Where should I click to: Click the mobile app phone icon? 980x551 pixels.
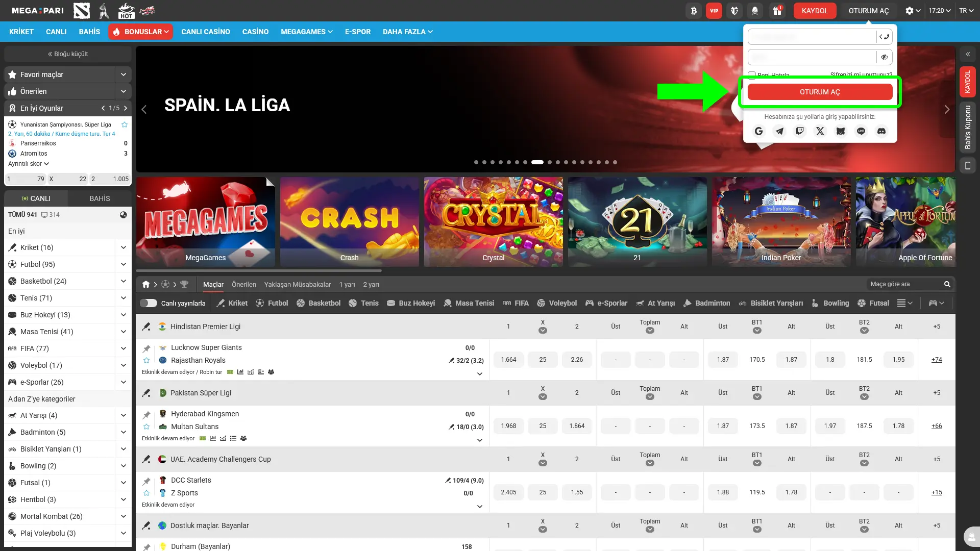967,165
